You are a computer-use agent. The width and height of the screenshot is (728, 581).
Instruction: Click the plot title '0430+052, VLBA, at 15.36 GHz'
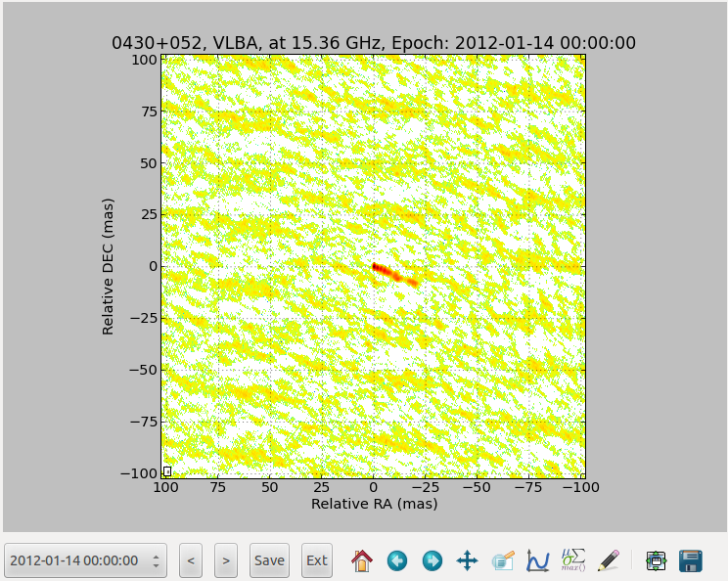245,43
